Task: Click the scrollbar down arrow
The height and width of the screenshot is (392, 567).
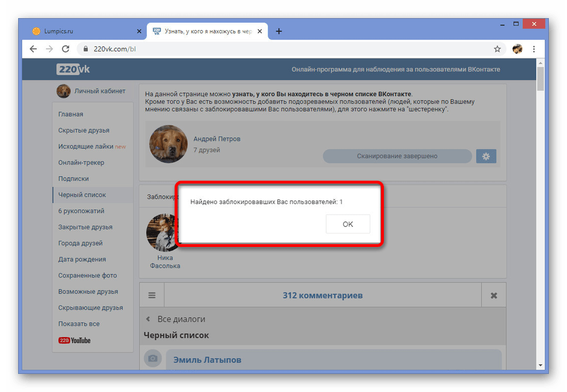Action: tap(540, 365)
